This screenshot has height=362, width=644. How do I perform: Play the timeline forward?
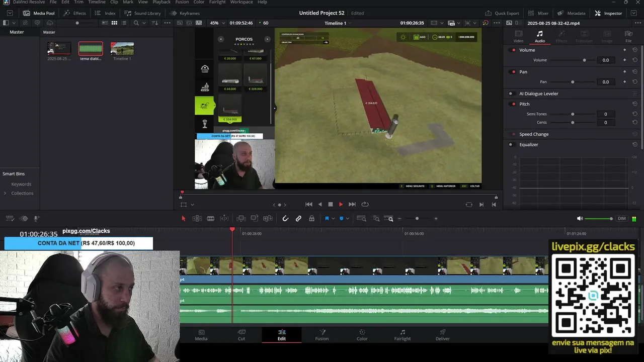(341, 204)
